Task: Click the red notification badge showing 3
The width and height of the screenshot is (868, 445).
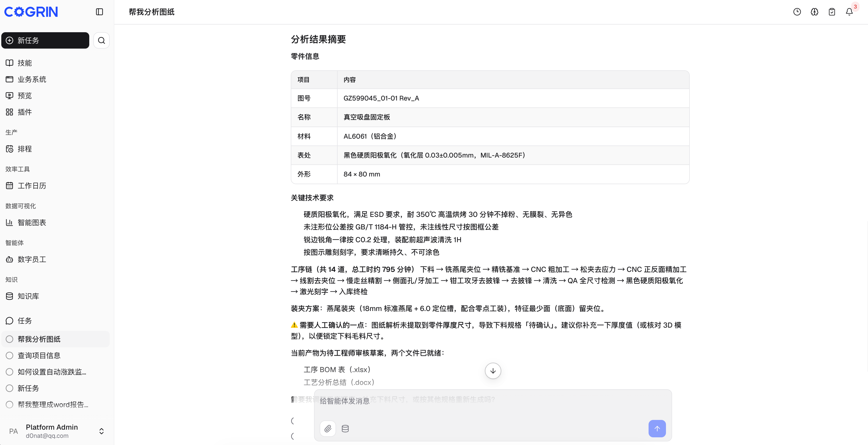Action: tap(855, 6)
